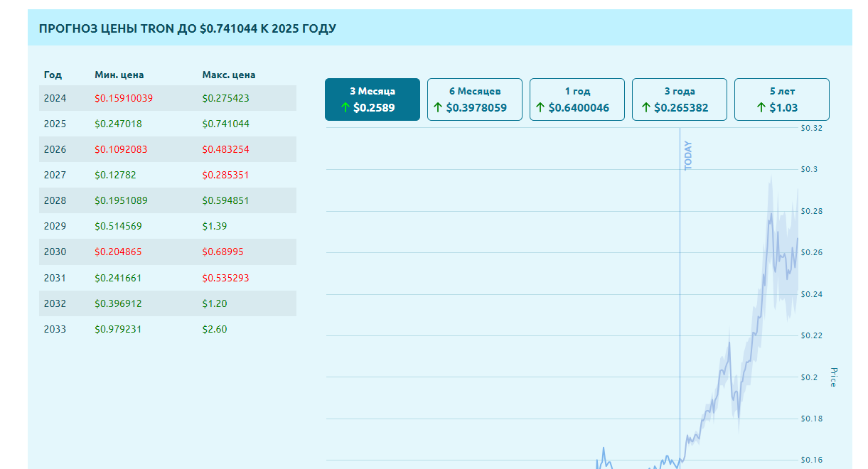Click max price $0.68995
This screenshot has height=469, width=868.
tap(223, 252)
